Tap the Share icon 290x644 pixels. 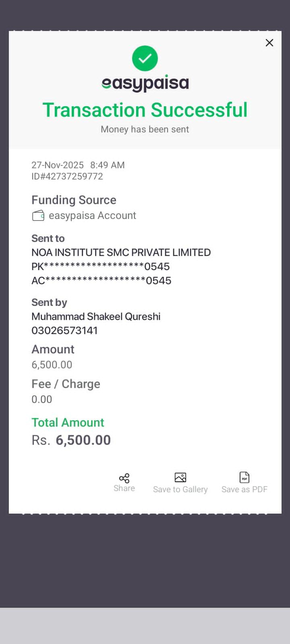coord(124,478)
